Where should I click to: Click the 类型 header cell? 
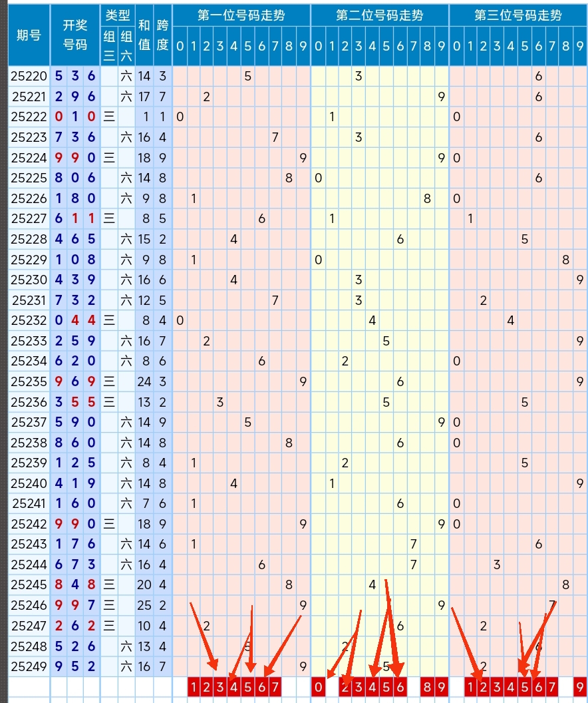point(118,15)
